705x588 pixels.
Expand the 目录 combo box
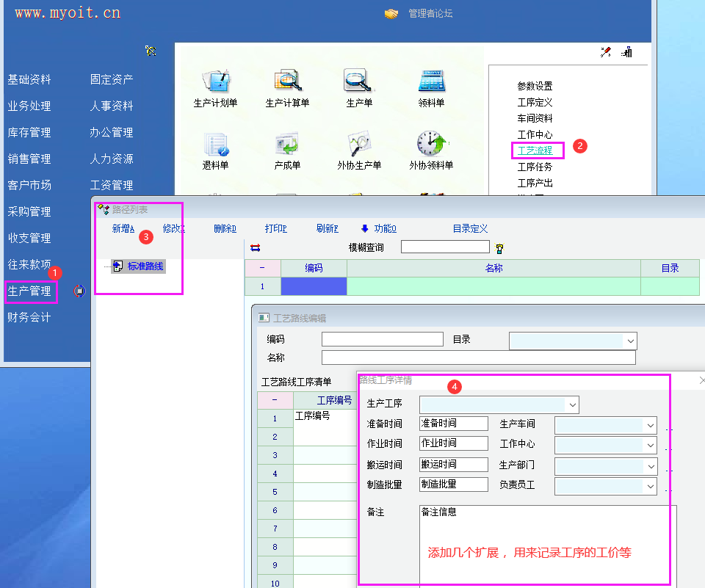coord(629,341)
